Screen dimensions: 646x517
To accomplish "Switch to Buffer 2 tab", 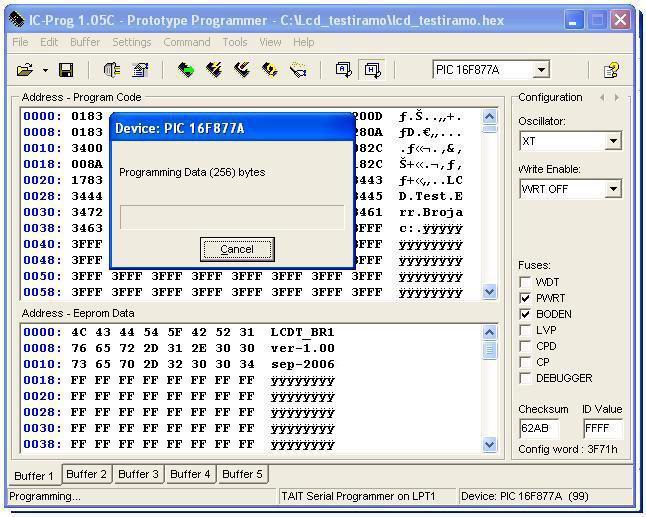I will 86,474.
